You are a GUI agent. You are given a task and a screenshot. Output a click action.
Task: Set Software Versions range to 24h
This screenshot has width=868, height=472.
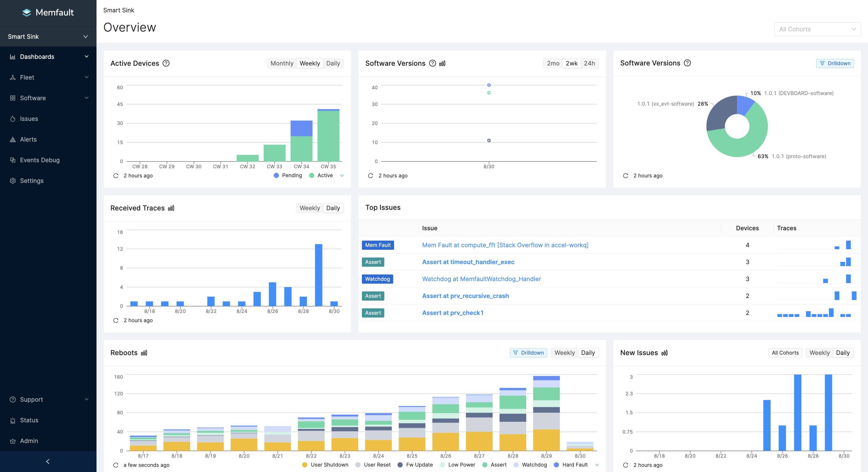pos(589,63)
